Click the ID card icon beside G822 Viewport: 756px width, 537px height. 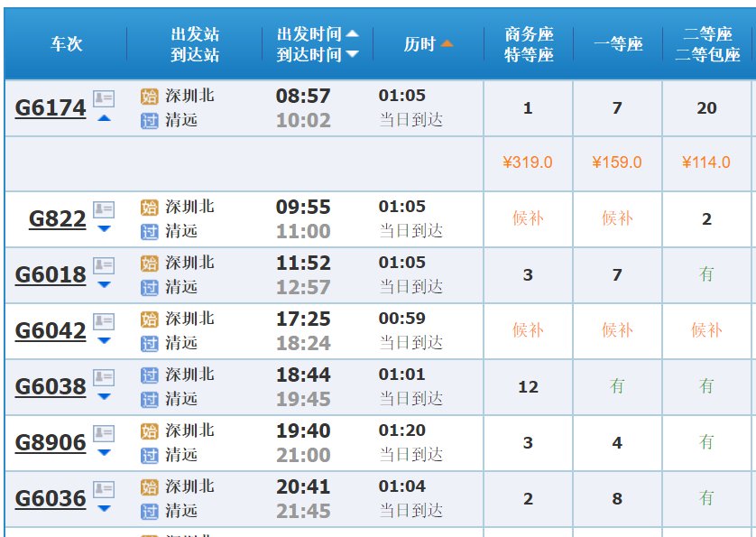104,209
